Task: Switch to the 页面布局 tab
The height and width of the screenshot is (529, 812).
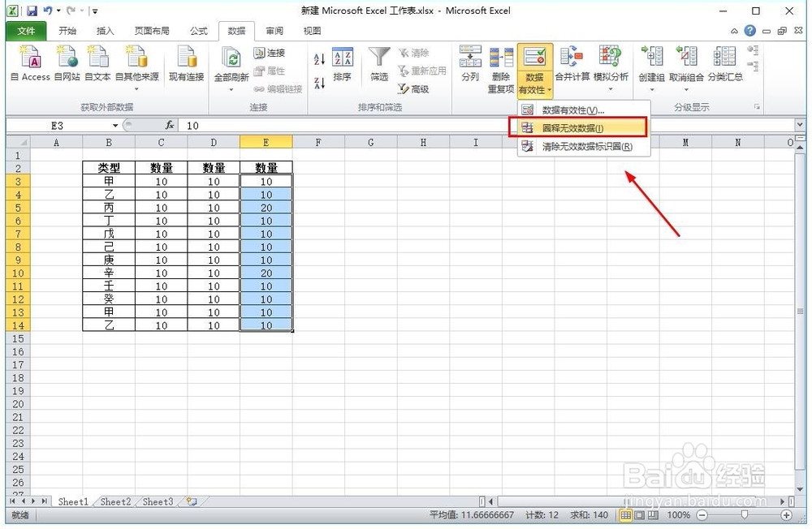Action: [152, 31]
